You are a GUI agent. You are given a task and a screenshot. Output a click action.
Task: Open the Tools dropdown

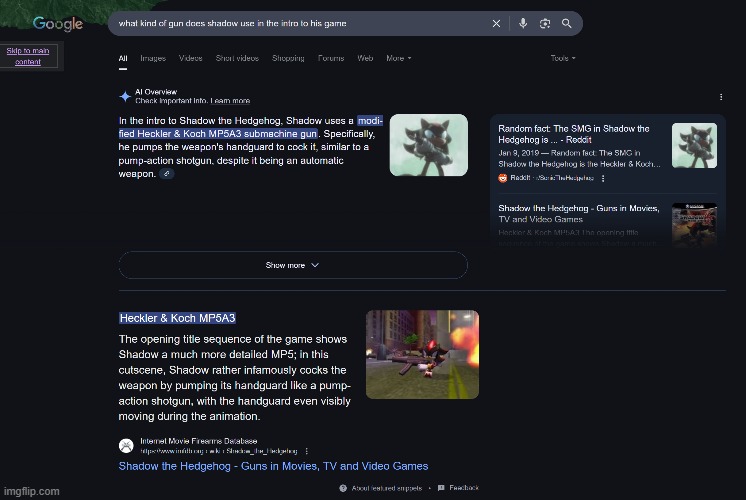click(x=563, y=58)
